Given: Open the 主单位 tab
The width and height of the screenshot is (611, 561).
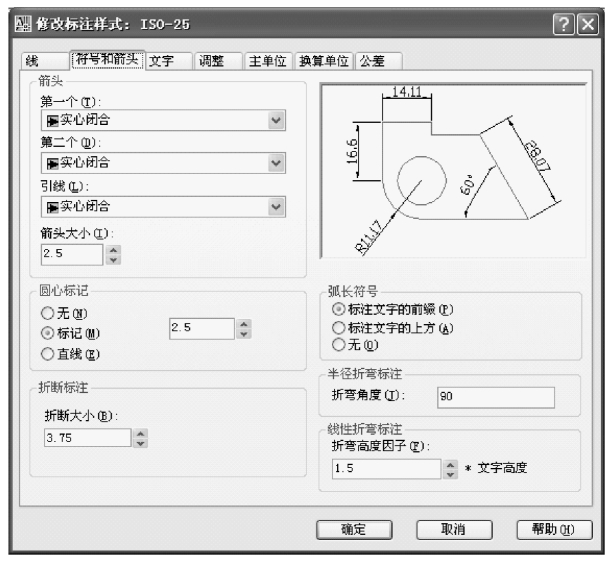Looking at the screenshot, I should coord(268,61).
